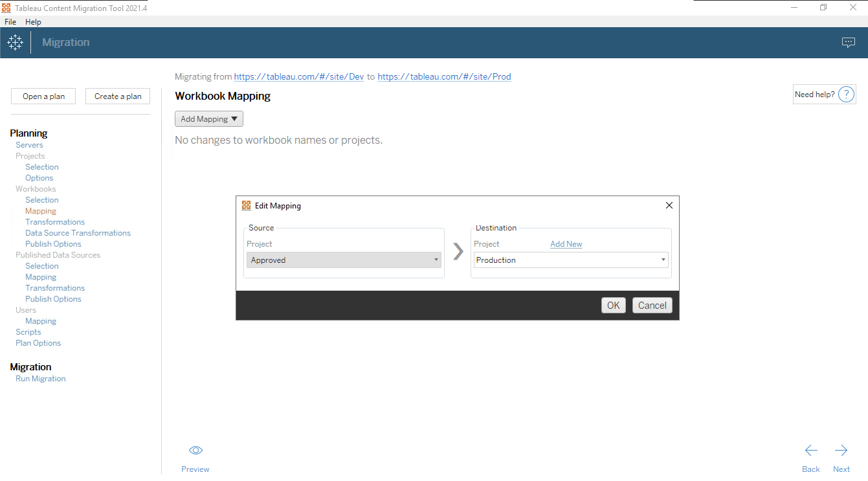Open the source Dev site link
The image size is (868, 481).
298,76
